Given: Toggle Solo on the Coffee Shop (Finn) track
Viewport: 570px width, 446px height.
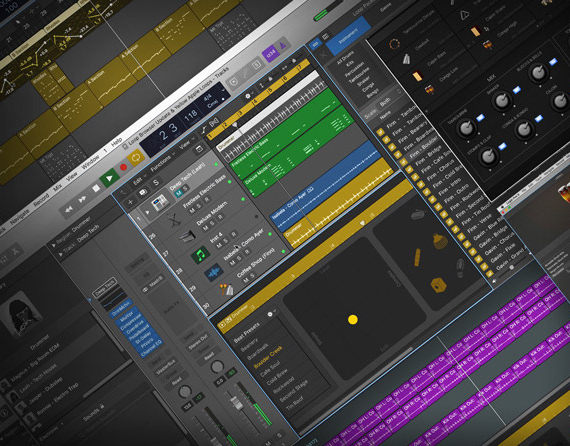Looking at the screenshot, I should [x=253, y=276].
